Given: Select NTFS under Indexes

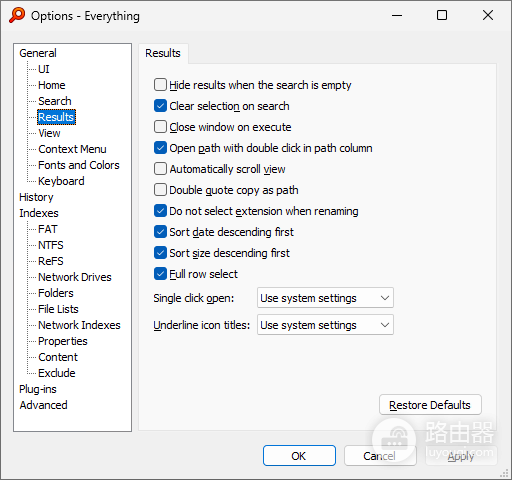Looking at the screenshot, I should click(x=51, y=245).
